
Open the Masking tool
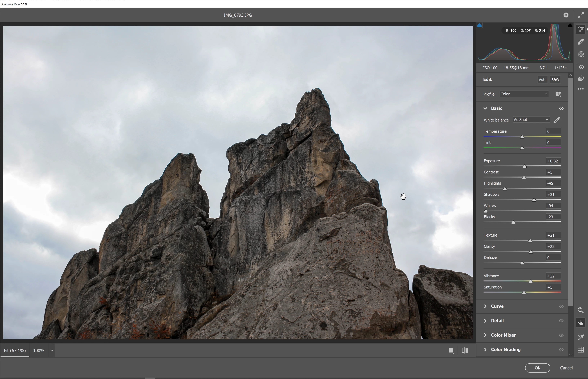coord(581,54)
